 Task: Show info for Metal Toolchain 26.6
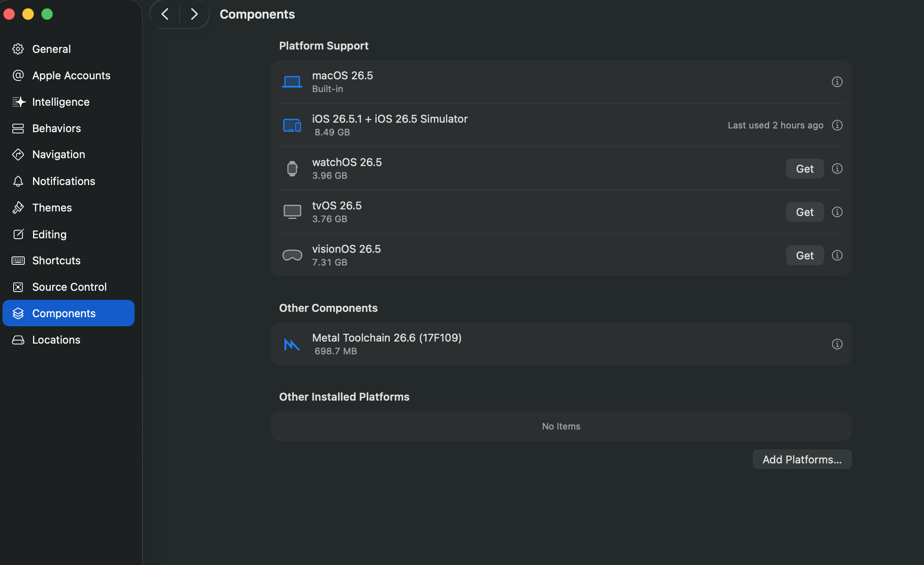coord(837,344)
